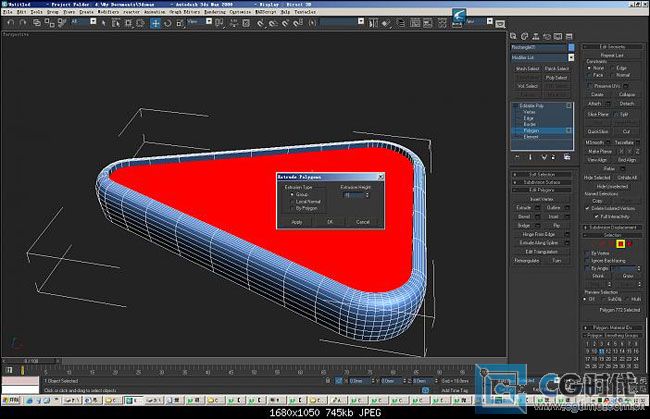Viewport: 650px width, 419px height.
Task: Expand the Subdivision Displacement rollout
Action: coord(612,228)
